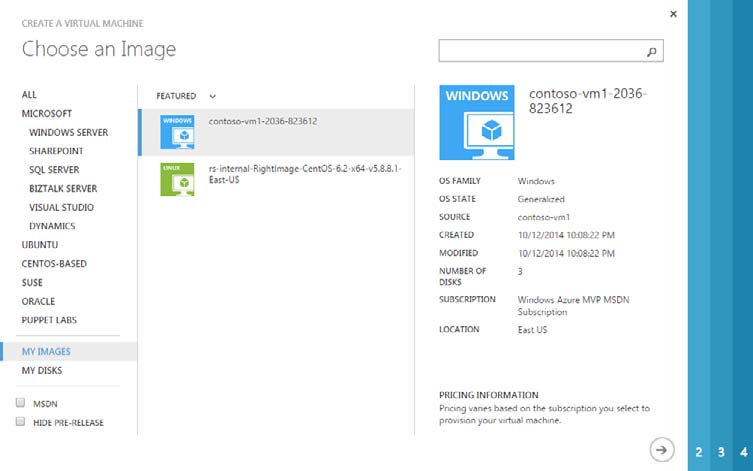
Task: Toggle the Hide Pre-Release checkbox
Action: (21, 422)
